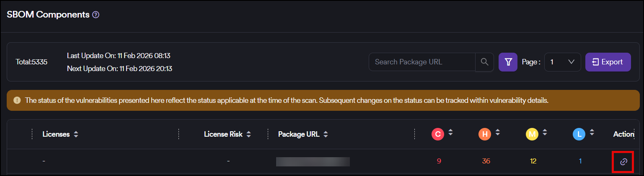Click the search magnifier icon
The image size is (644, 176).
pos(484,62)
